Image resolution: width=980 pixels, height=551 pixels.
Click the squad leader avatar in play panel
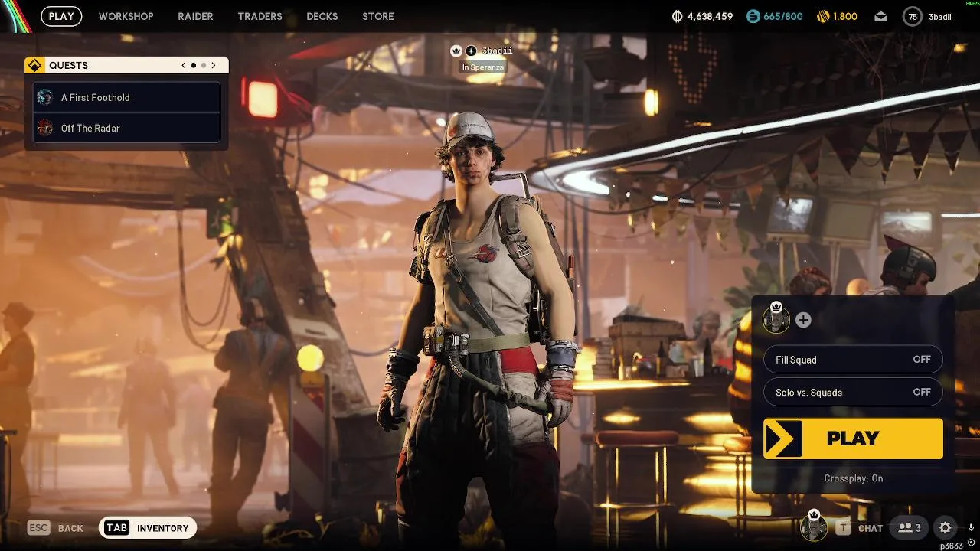[x=776, y=319]
